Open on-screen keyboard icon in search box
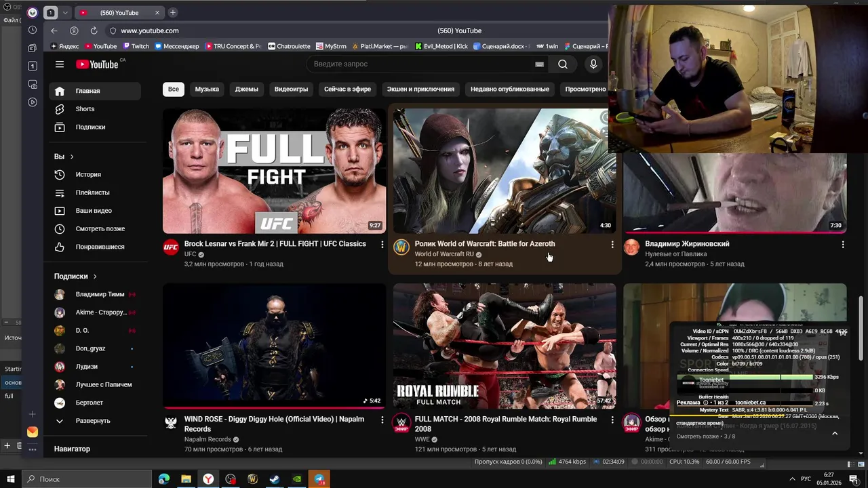868x488 pixels. click(539, 64)
